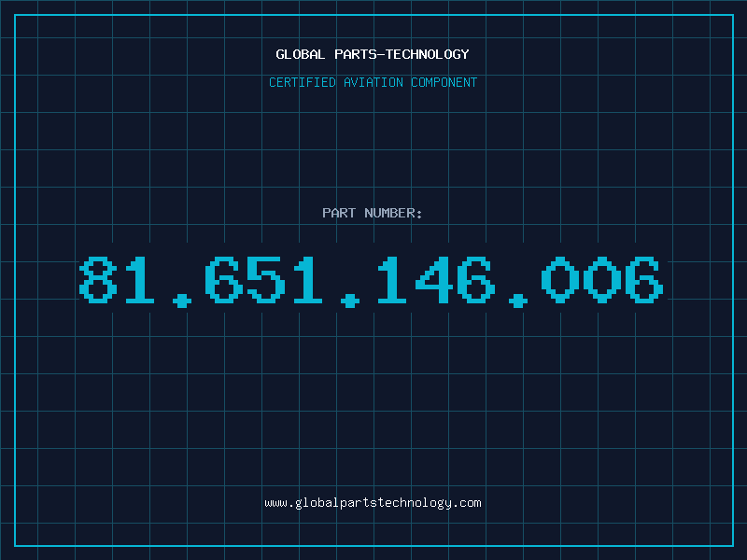
Task: Open the www.globalpartstechnology.com link
Action: tap(373, 503)
